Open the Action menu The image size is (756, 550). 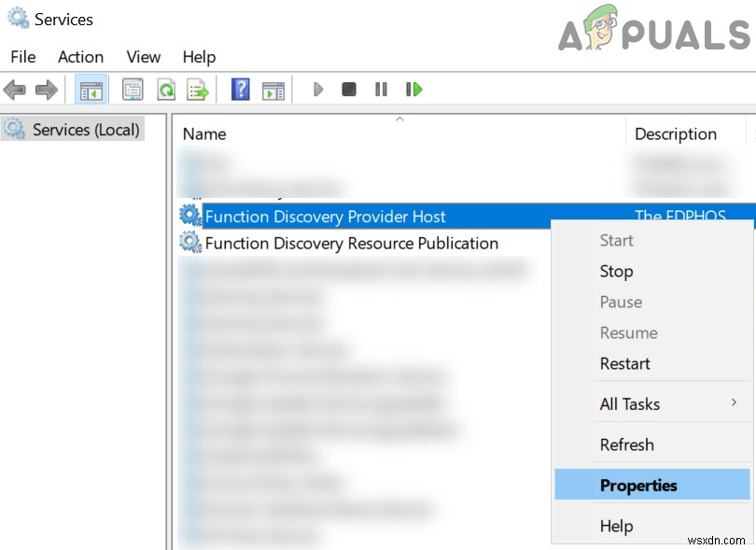click(x=80, y=57)
